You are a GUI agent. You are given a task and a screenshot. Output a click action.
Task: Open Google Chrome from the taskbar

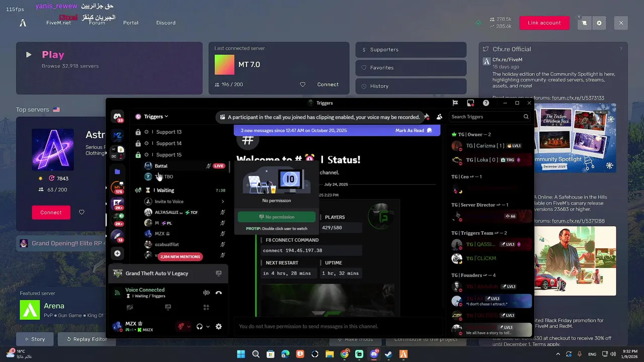click(344, 354)
